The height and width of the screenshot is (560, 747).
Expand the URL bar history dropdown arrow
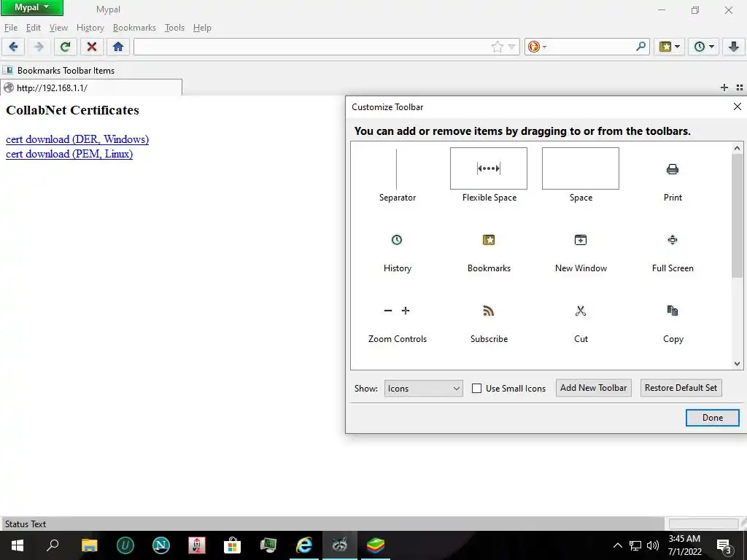(511, 47)
